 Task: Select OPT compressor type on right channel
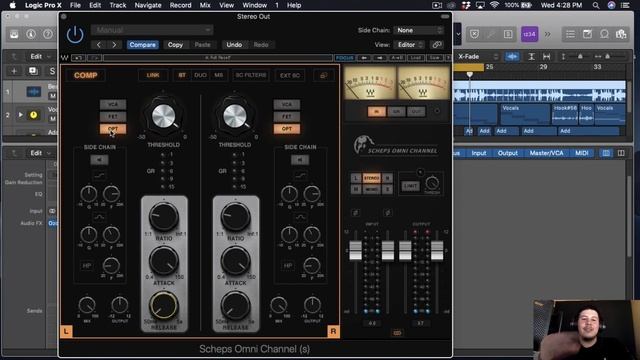pos(287,129)
